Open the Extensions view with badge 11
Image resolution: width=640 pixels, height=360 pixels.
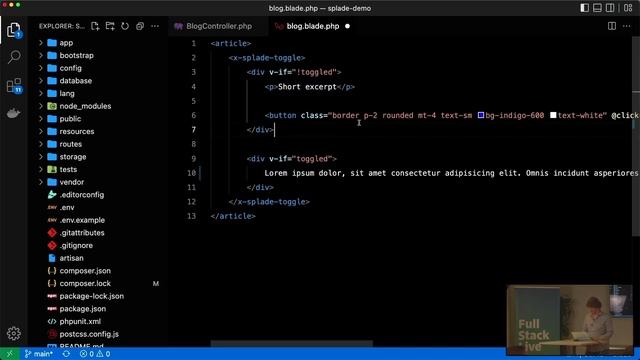(x=14, y=86)
